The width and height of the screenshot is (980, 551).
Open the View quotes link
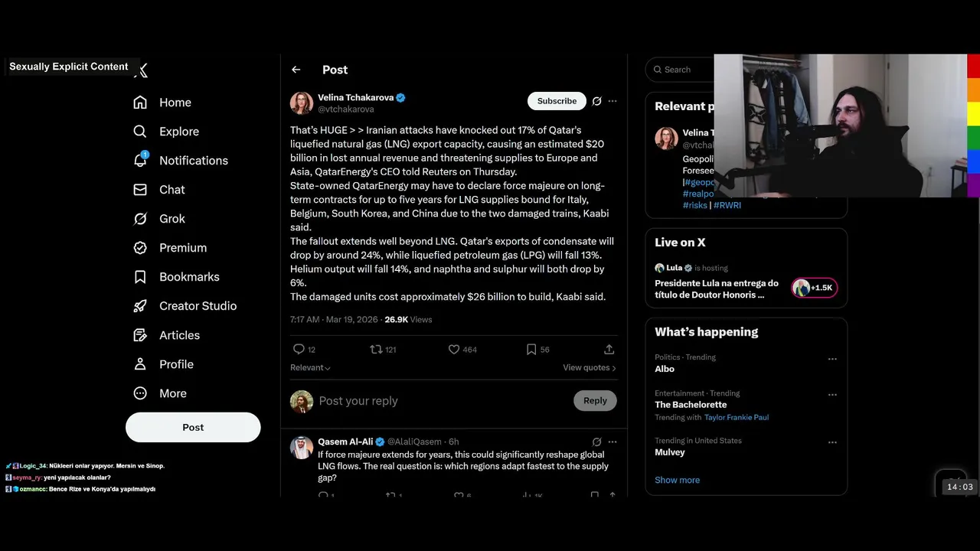click(x=590, y=367)
